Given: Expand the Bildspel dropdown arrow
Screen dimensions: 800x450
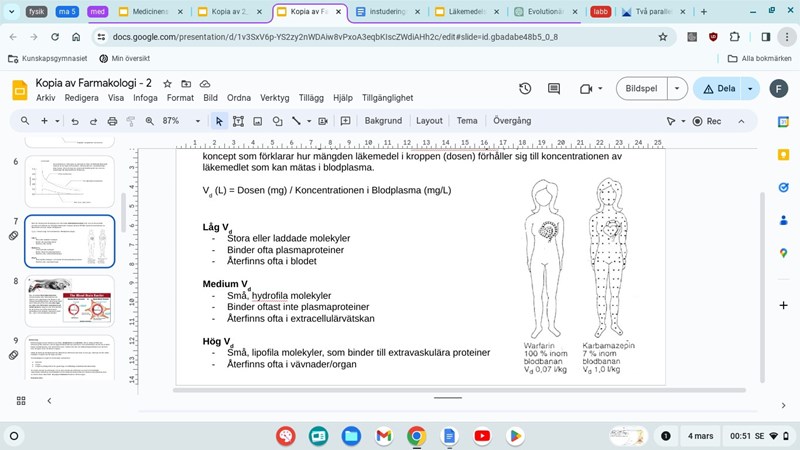Looking at the screenshot, I should (x=676, y=88).
